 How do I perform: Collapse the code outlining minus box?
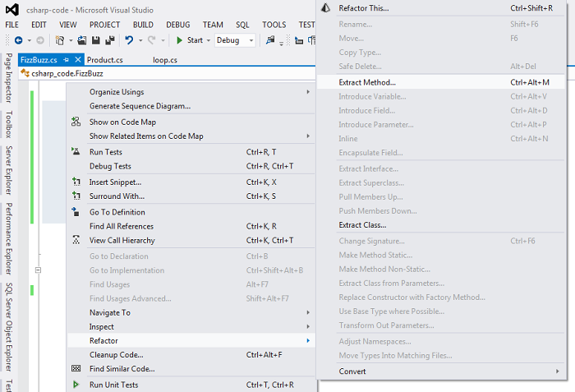point(38,270)
